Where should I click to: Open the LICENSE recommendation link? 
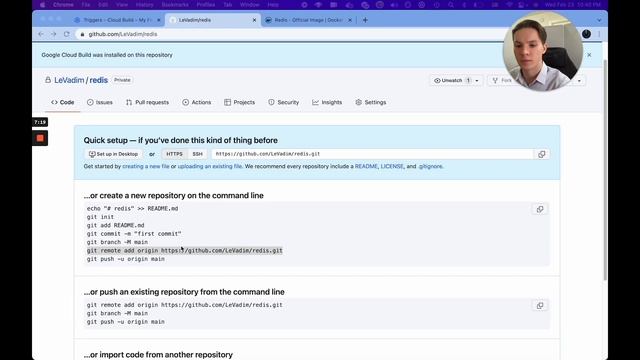[392, 167]
